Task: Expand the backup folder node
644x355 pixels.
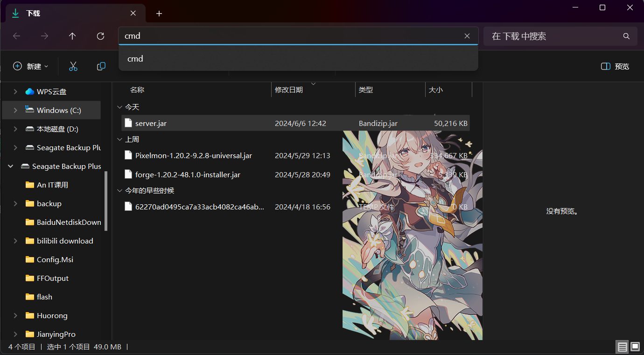Action: click(15, 203)
